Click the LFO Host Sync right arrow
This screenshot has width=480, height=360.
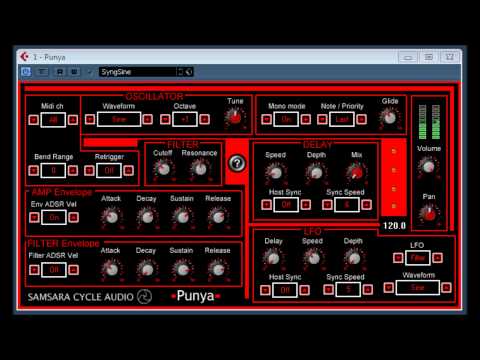(x=304, y=290)
